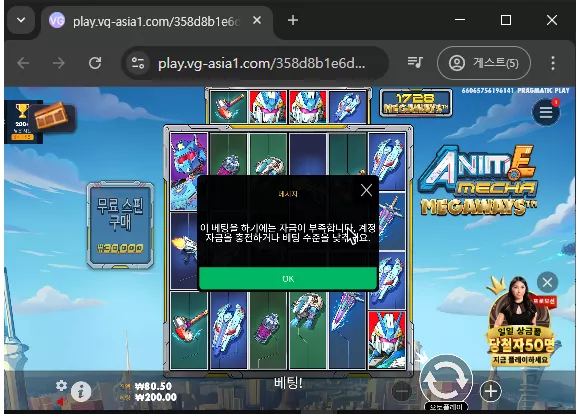Reload the page

(x=95, y=63)
